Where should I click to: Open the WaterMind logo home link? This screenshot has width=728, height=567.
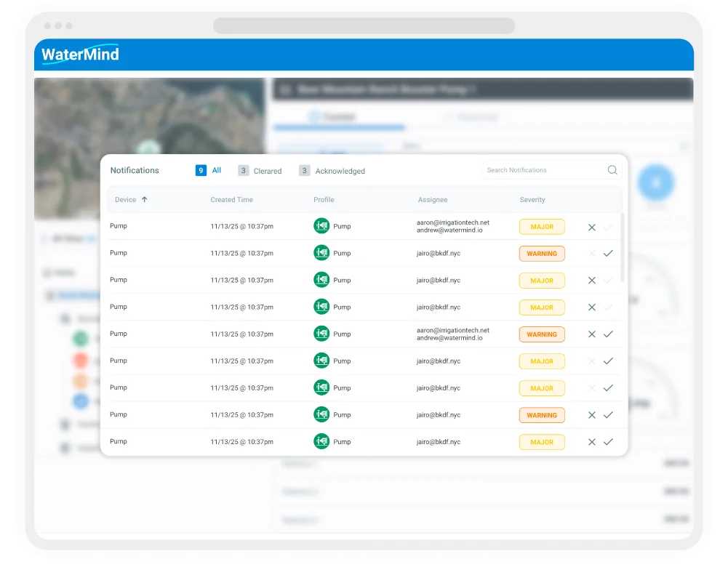(x=80, y=55)
